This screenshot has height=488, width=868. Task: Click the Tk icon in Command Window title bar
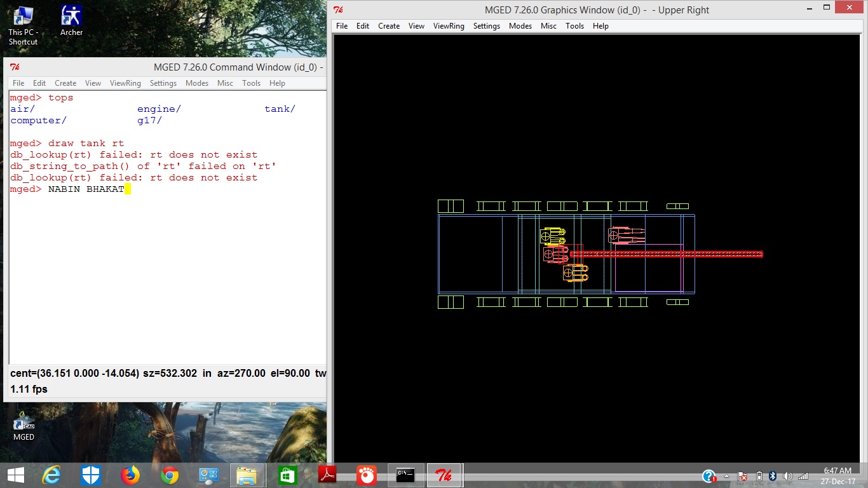(x=15, y=67)
